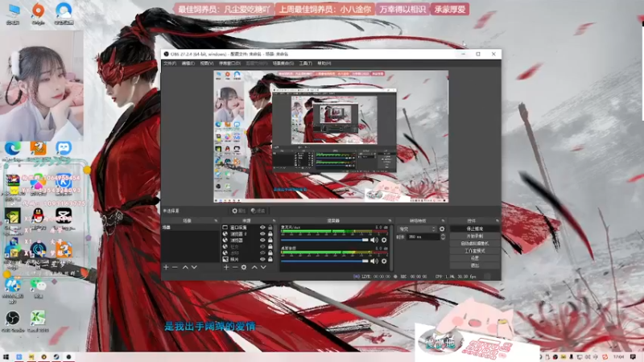Viewport: 644px width, 362px height.
Task: Hide the image source in the last row
Action: (262, 259)
